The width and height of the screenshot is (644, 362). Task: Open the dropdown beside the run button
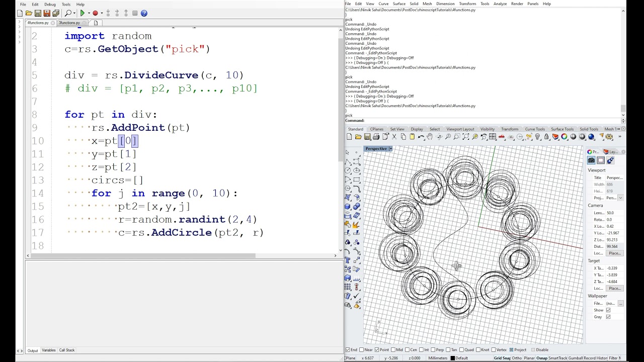click(89, 13)
